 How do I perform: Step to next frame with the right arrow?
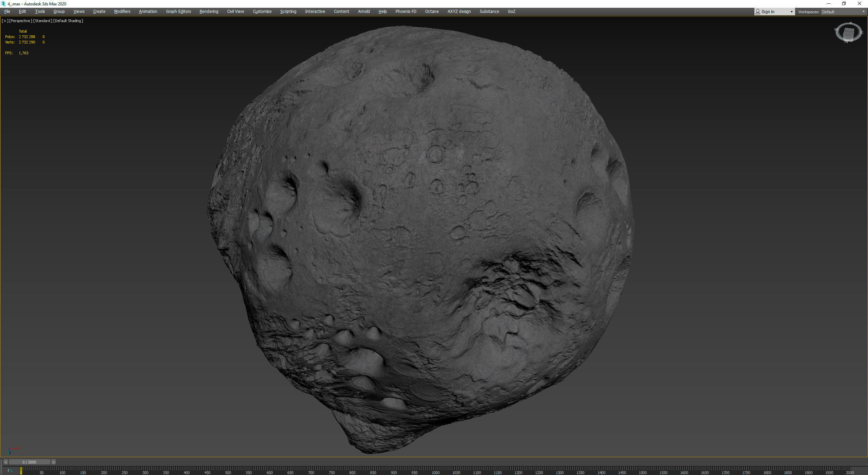point(53,462)
